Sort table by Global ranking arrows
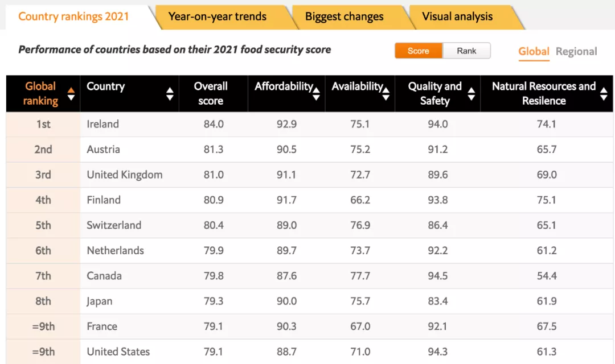 click(x=71, y=94)
